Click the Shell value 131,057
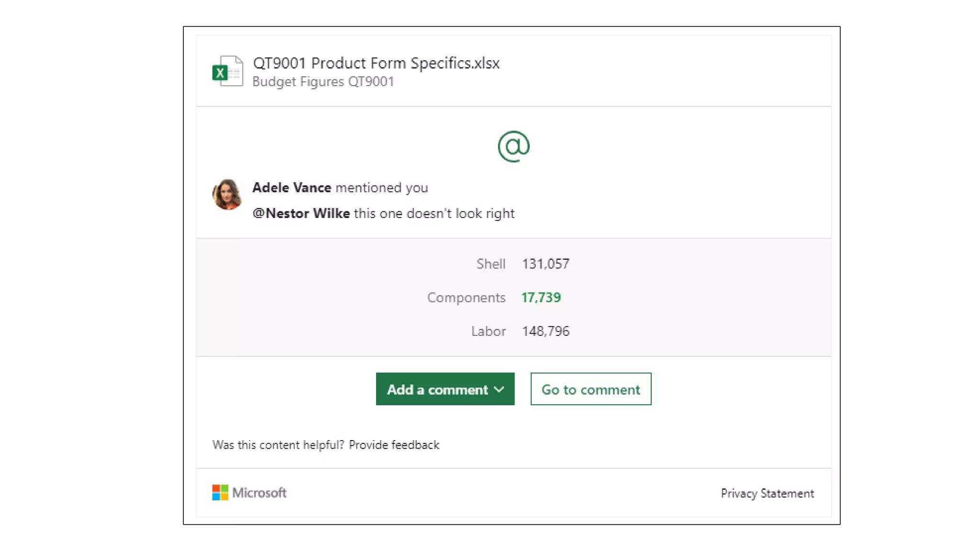This screenshot has height=551, width=980. [546, 264]
